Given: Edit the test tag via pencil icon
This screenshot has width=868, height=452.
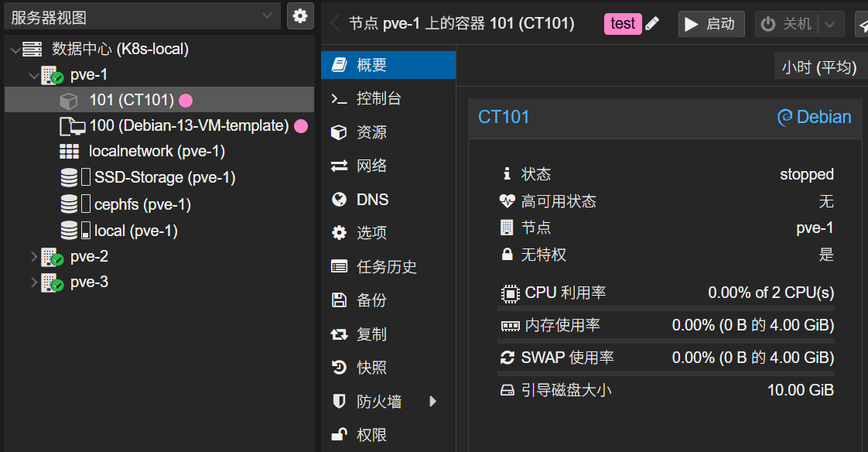Looking at the screenshot, I should [652, 23].
